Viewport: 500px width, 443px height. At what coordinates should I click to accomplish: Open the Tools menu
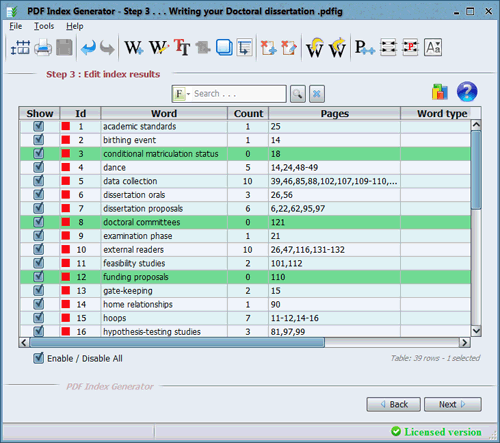pyautogui.click(x=44, y=26)
